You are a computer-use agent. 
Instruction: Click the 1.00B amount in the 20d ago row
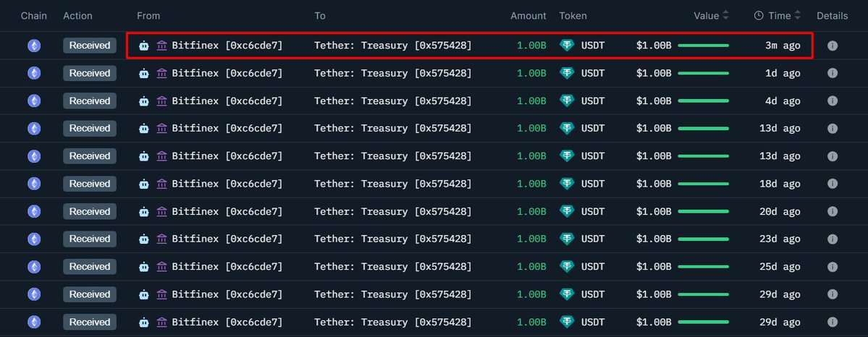[531, 211]
